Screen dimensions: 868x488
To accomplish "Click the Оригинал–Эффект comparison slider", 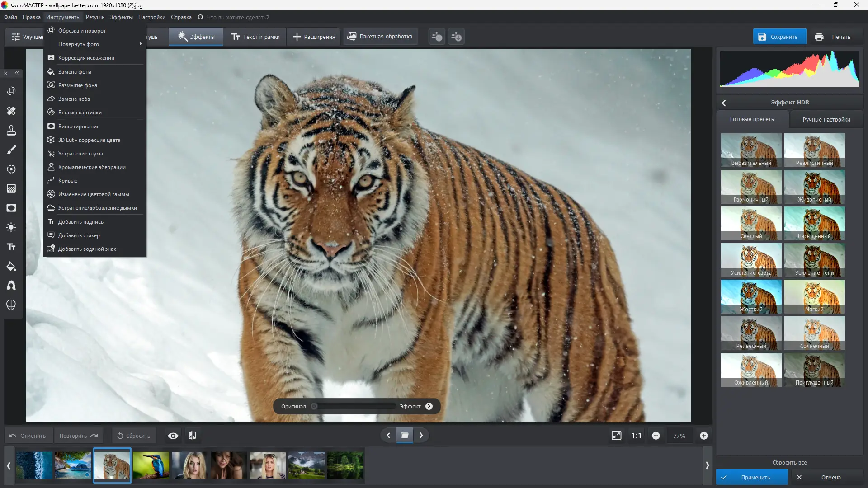I will [x=355, y=406].
